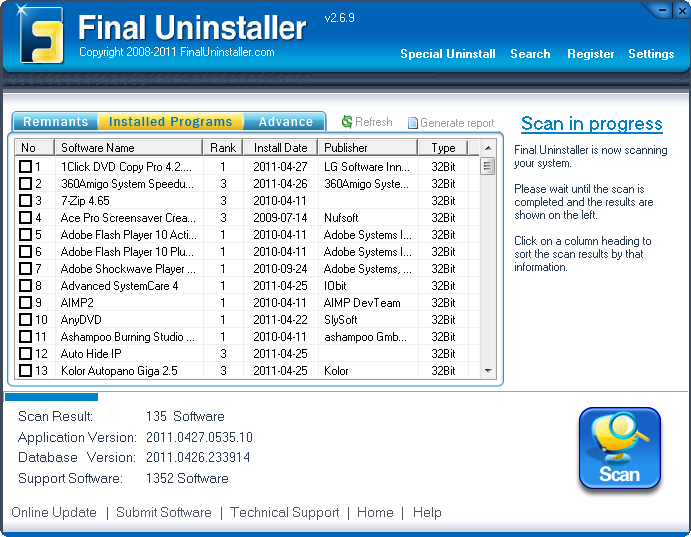Viewport: 691px width, 537px height.
Task: Tick the Advanced SystemCare 4 checkbox
Action: click(26, 285)
